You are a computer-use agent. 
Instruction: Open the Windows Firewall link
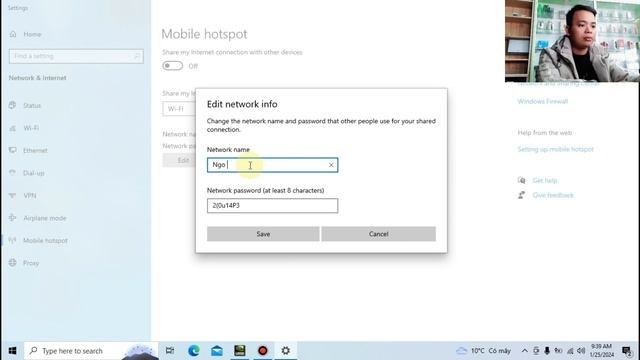pyautogui.click(x=542, y=101)
